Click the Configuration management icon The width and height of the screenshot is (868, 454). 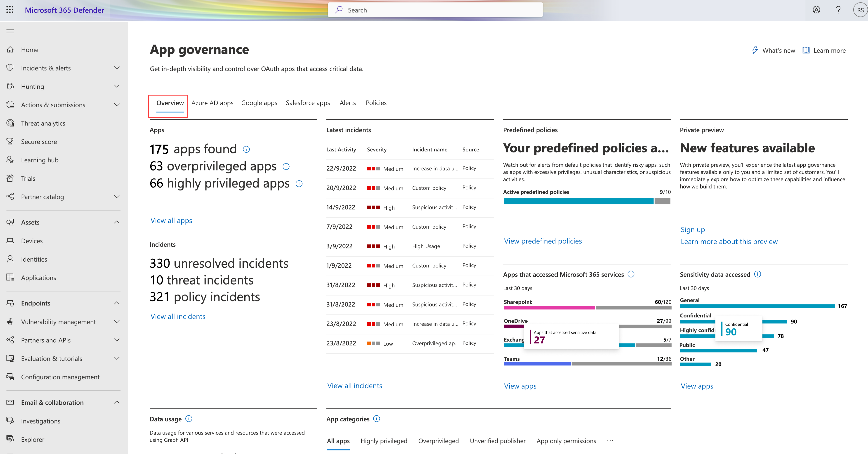coord(11,377)
